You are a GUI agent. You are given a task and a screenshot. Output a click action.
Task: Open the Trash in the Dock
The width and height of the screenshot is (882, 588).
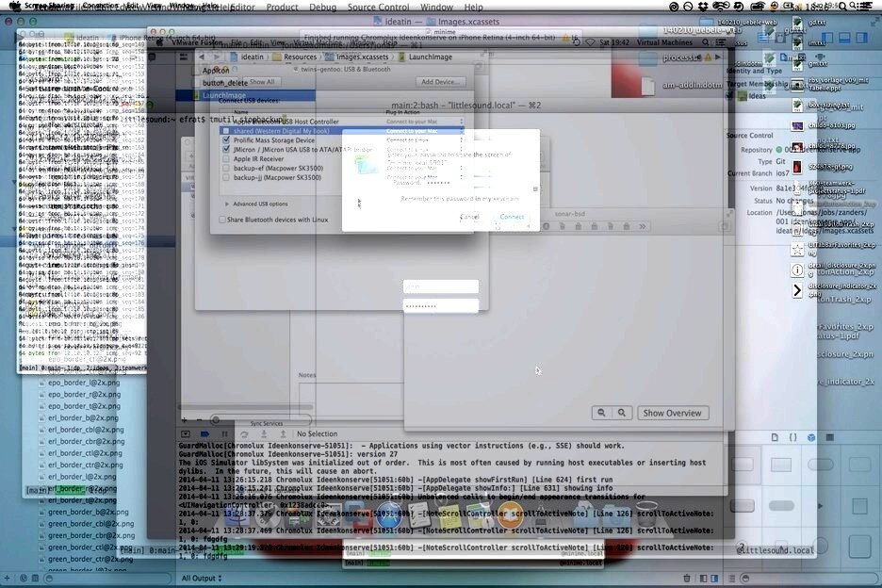646,514
